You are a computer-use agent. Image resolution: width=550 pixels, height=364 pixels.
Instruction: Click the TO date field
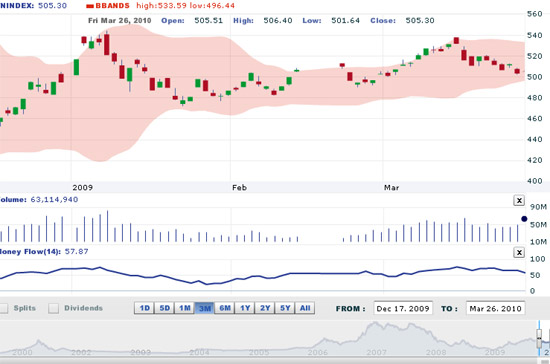(x=495, y=309)
